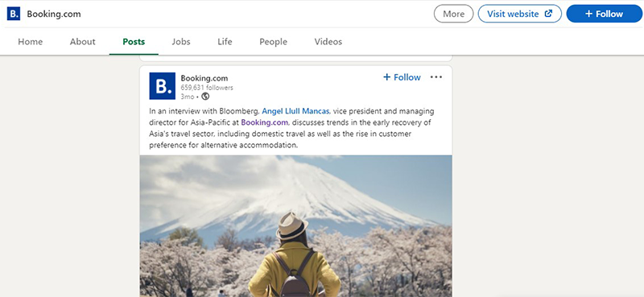Click the 659,631 followers text

[207, 88]
